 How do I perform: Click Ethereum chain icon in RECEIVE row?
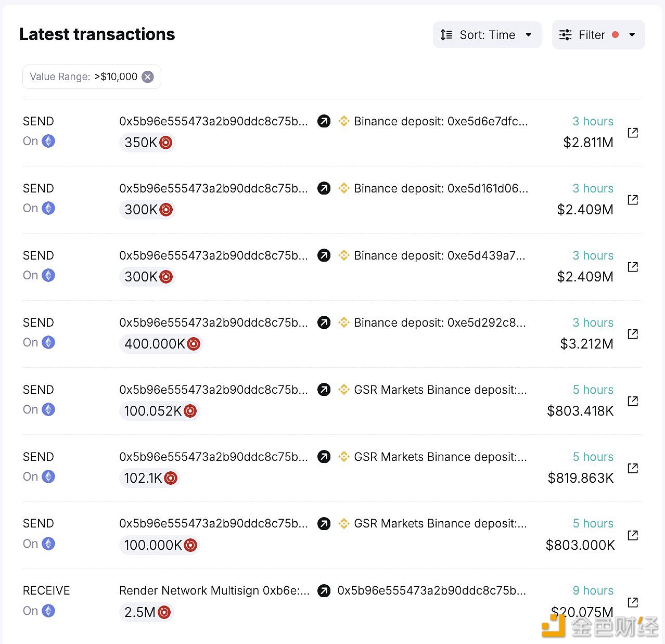coord(48,611)
